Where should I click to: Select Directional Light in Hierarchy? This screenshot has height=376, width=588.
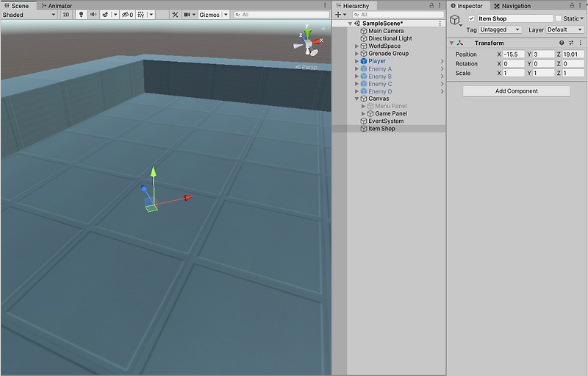(390, 38)
